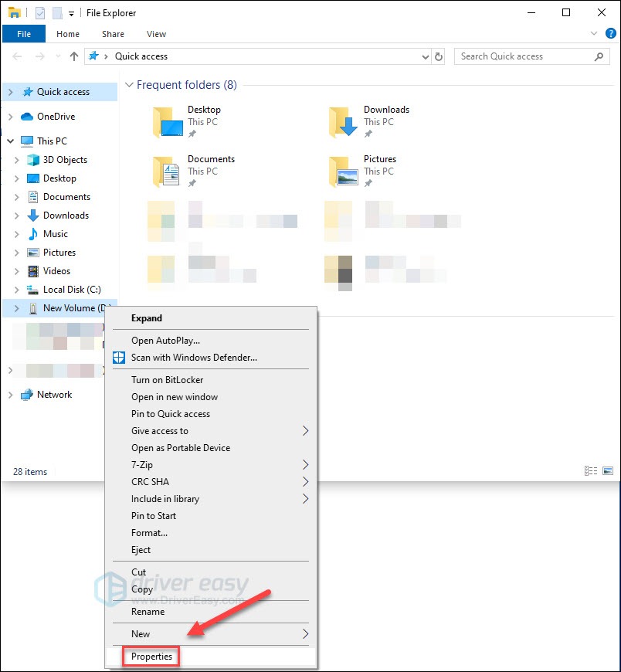Viewport: 621px width, 672px height.
Task: Click the search magnifier icon
Action: point(599,56)
